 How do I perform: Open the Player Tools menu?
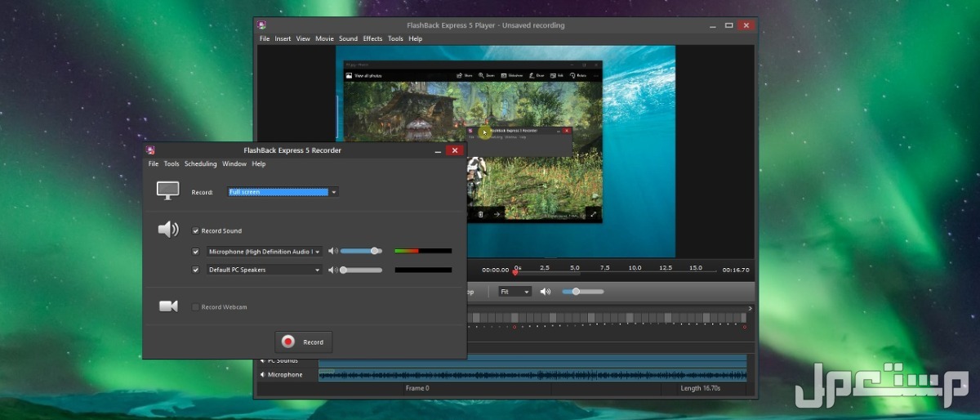(395, 39)
